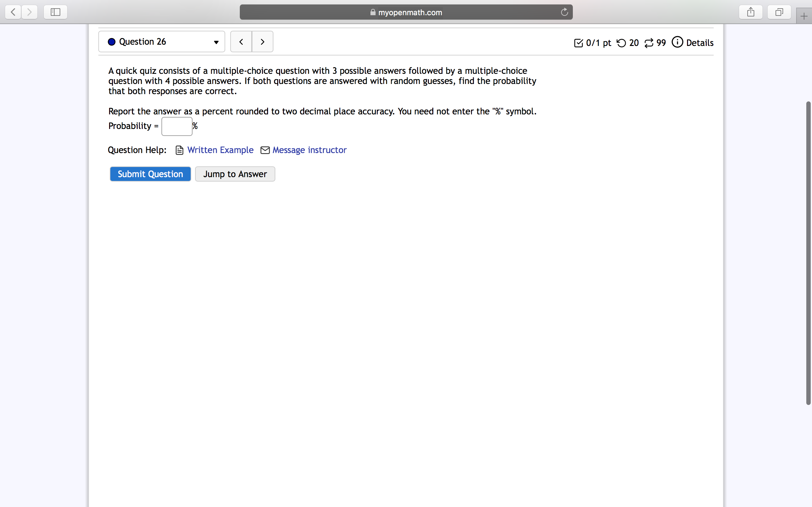Image resolution: width=812 pixels, height=507 pixels.
Task: Click the score checkmark icon near 0/1 pt
Action: [x=578, y=43]
